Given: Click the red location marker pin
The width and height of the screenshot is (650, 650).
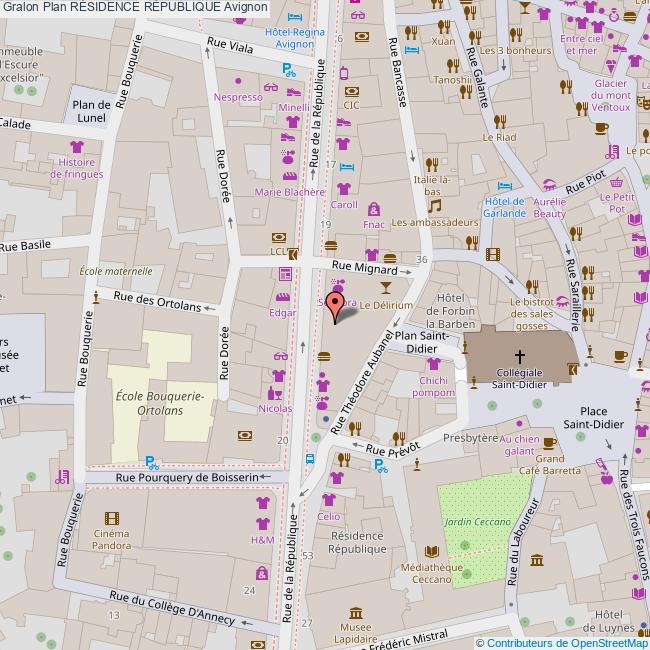Looking at the screenshot, I should (x=335, y=307).
